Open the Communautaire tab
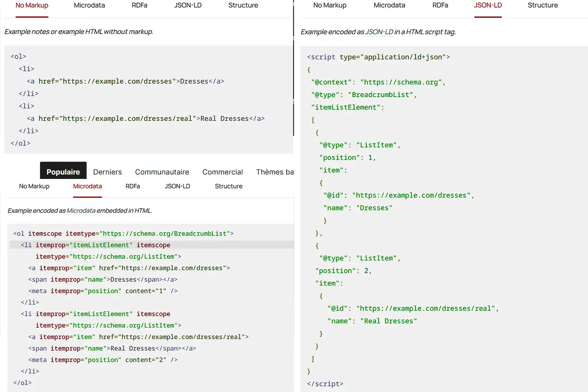The width and height of the screenshot is (588, 392). point(162,172)
